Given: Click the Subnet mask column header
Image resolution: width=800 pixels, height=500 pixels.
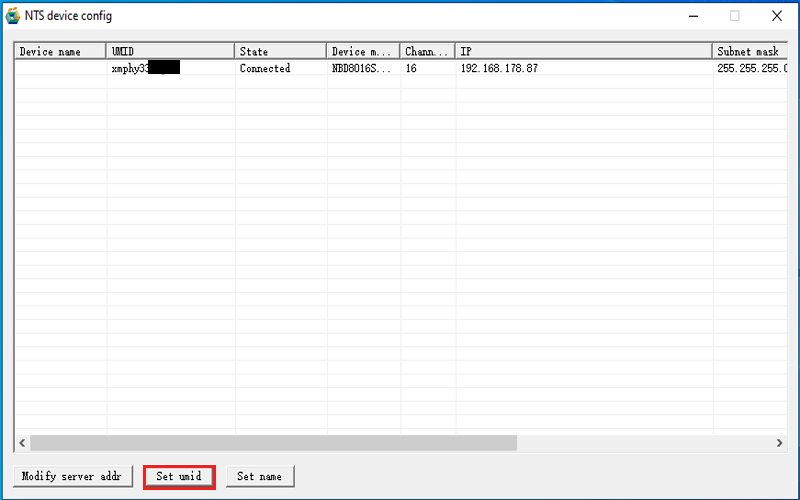Looking at the screenshot, I should pos(748,51).
